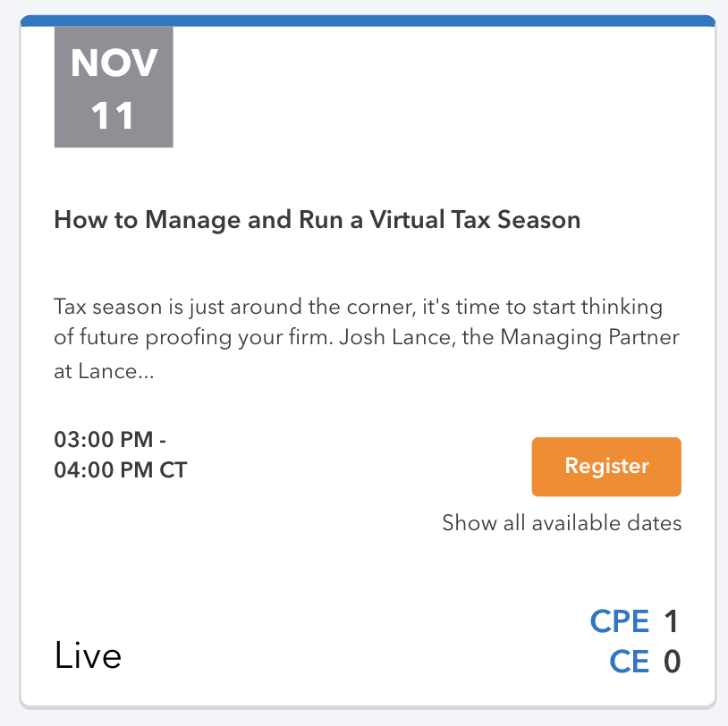Reveal more dates below the Register button
Screen dimensions: 728x726
coord(561,523)
